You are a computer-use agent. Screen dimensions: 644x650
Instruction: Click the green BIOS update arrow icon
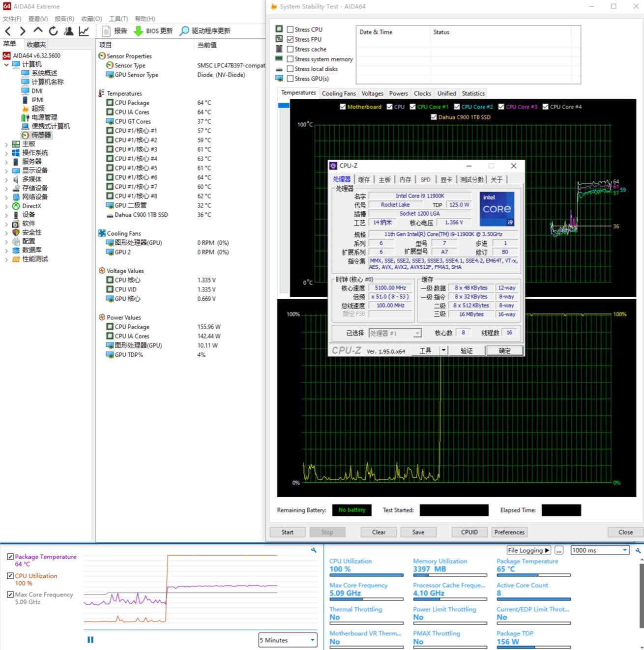(x=139, y=31)
